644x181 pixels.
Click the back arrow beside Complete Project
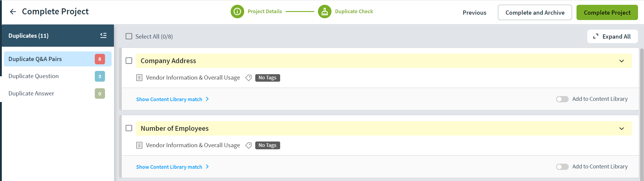click(13, 12)
